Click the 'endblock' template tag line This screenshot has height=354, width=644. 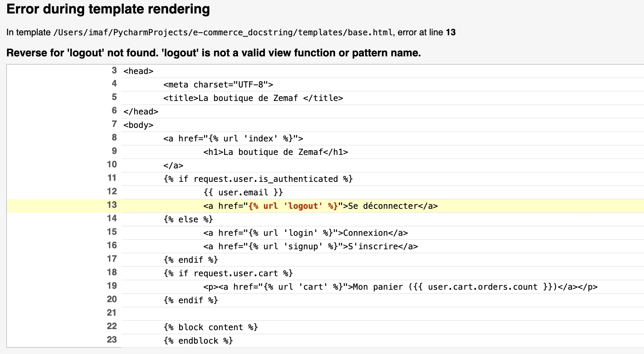[x=198, y=341]
